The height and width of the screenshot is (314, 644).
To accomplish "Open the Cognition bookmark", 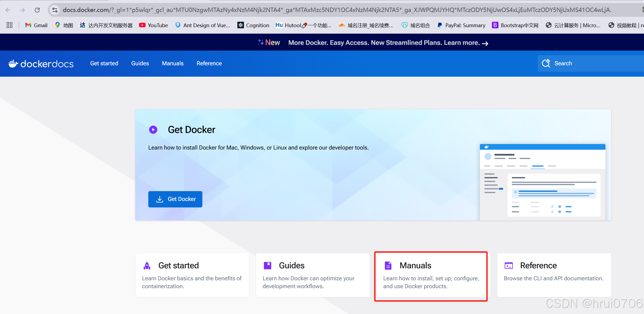I will (x=253, y=25).
